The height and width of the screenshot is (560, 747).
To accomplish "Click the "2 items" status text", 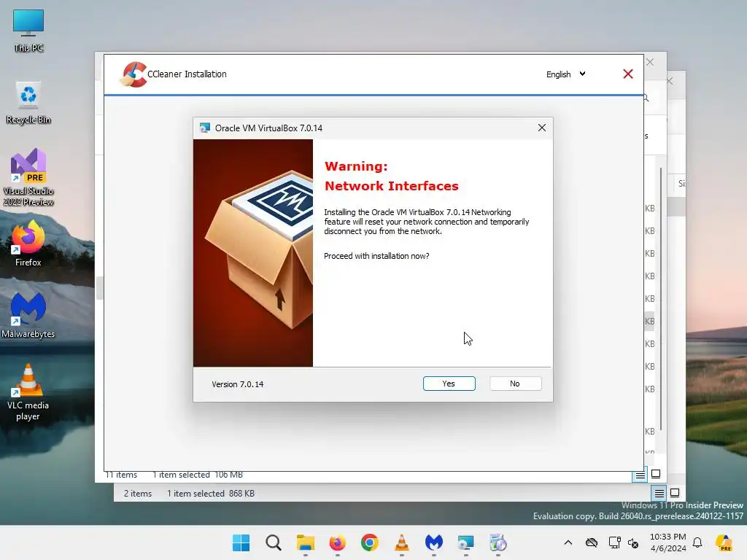I will 138,494.
